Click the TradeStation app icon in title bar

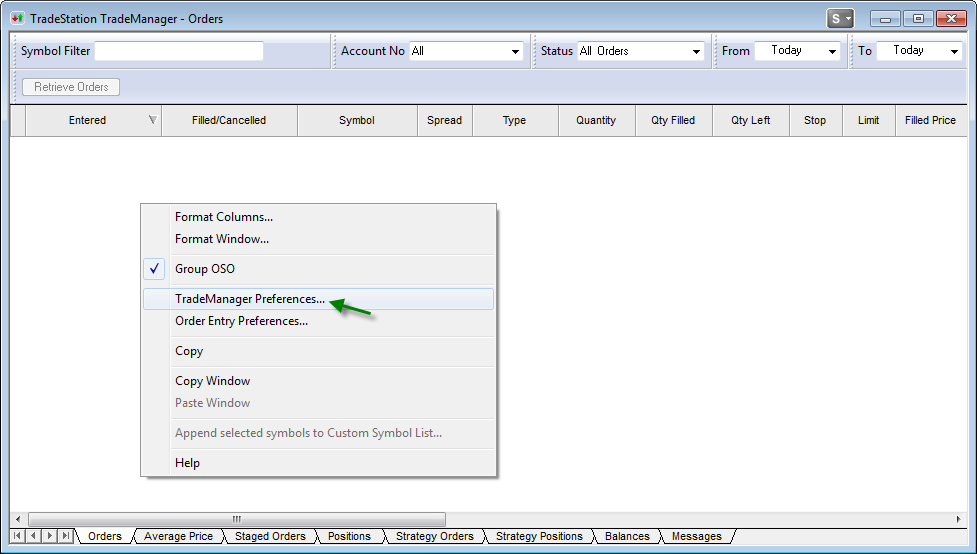(16, 19)
